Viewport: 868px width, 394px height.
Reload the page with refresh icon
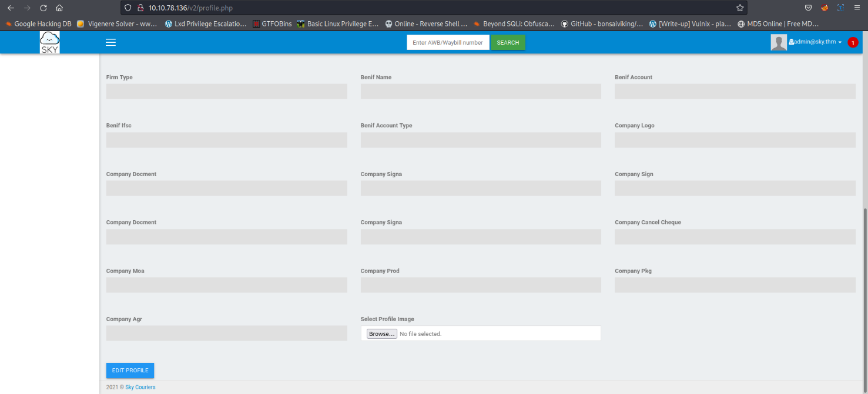click(x=43, y=8)
